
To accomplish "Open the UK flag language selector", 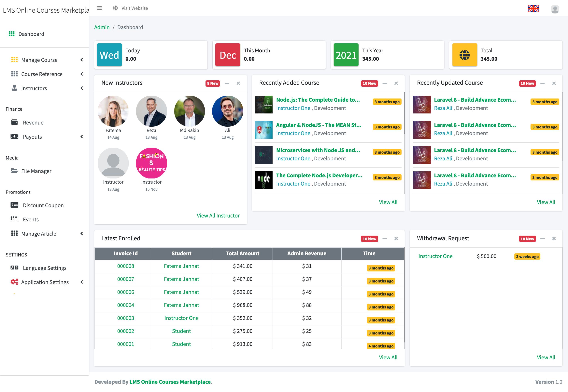I will pyautogui.click(x=533, y=9).
